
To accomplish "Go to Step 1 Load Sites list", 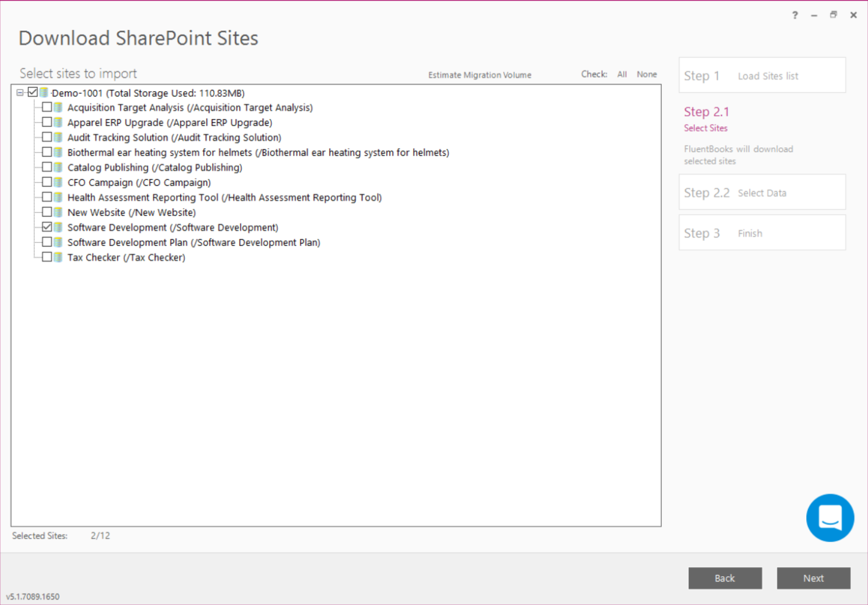I will [x=762, y=75].
